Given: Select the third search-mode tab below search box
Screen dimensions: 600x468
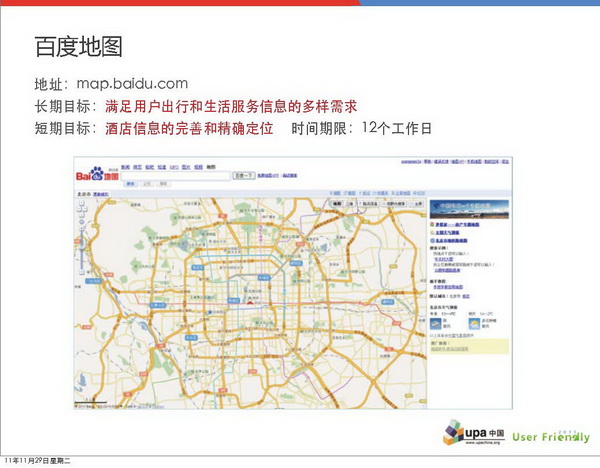Looking at the screenshot, I should pos(163,184).
